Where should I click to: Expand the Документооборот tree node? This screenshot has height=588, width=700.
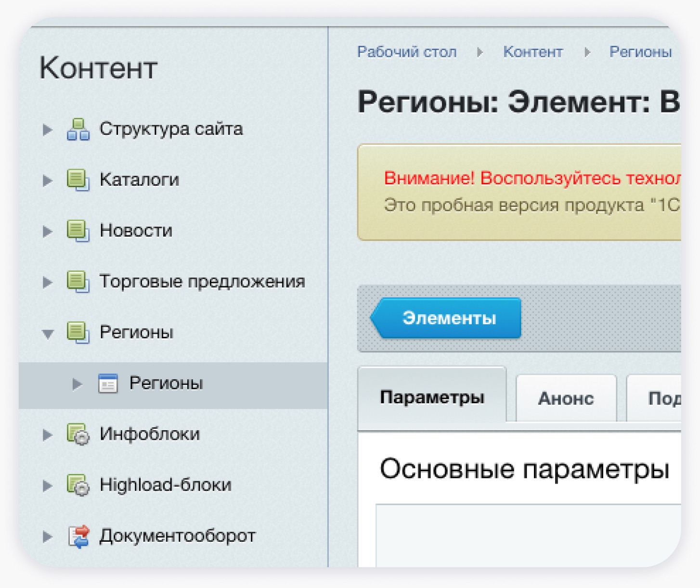[x=47, y=537]
